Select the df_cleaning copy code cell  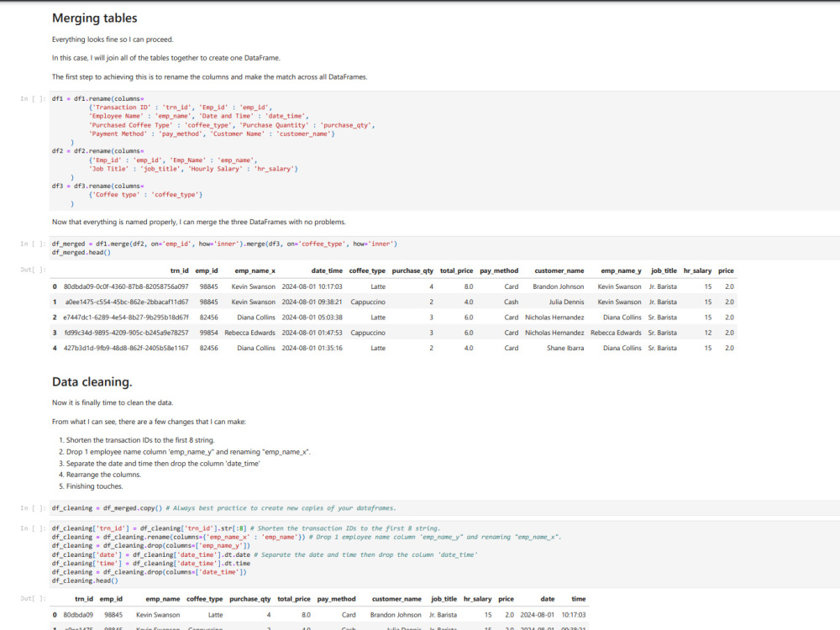[x=444, y=508]
